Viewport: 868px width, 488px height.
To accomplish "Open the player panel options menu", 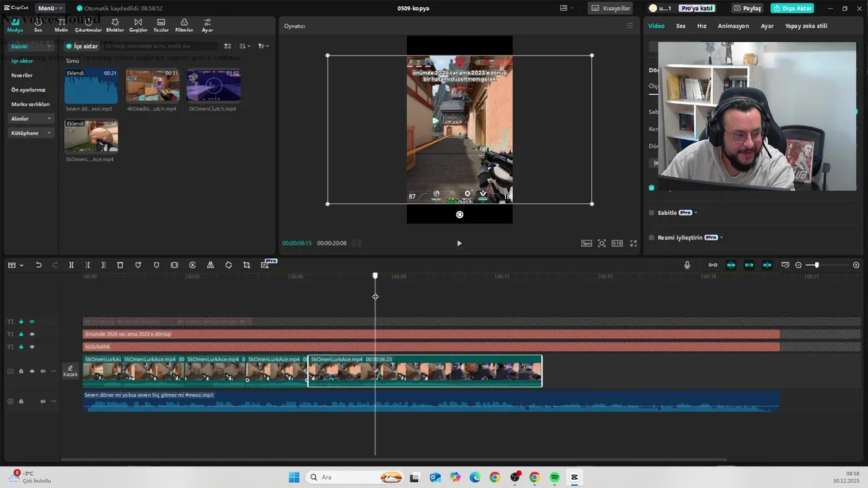I will 629,26.
